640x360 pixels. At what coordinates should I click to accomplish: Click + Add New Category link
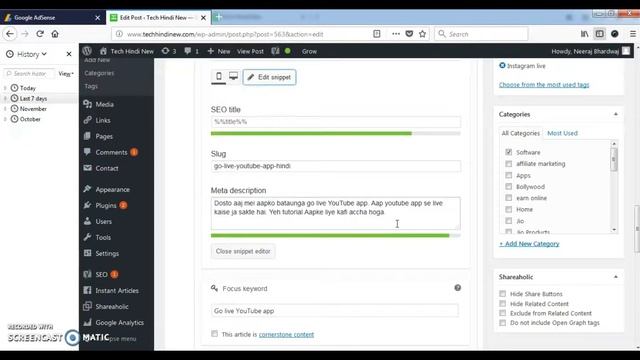tap(529, 244)
